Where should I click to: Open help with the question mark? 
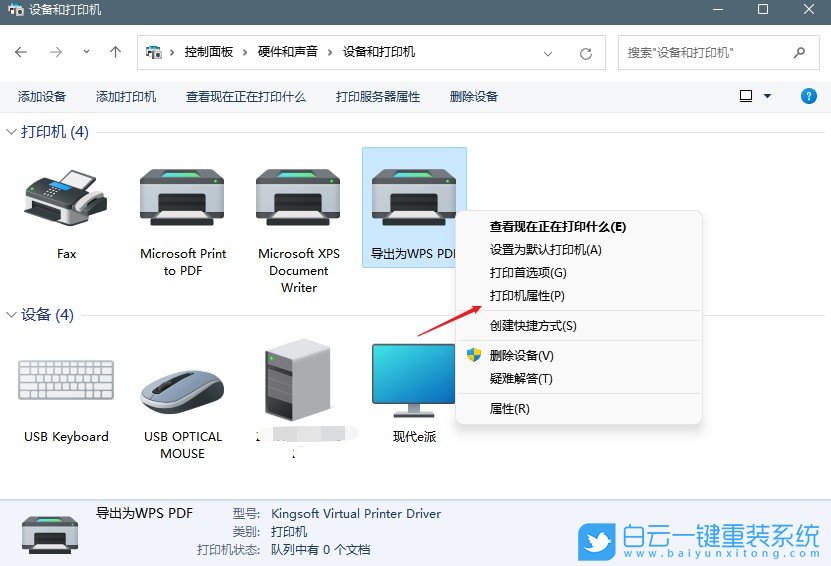click(x=809, y=96)
